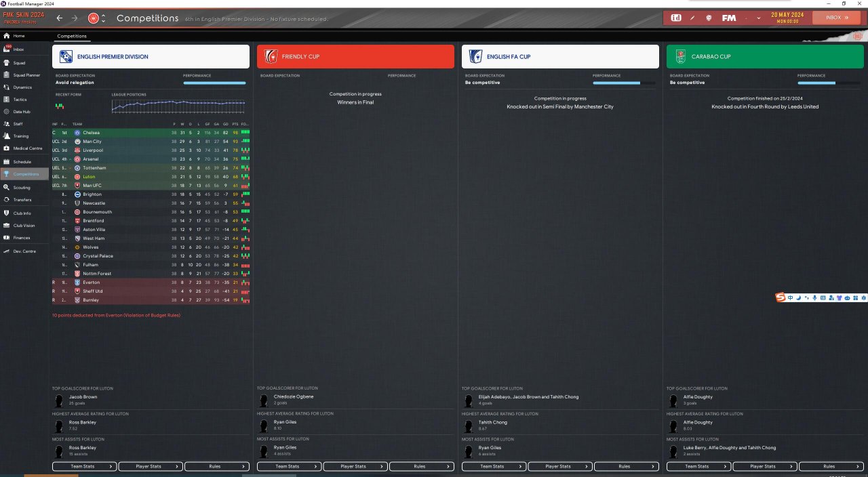This screenshot has height=477, width=868.
Task: Click the INBOX continue button
Action: point(836,18)
